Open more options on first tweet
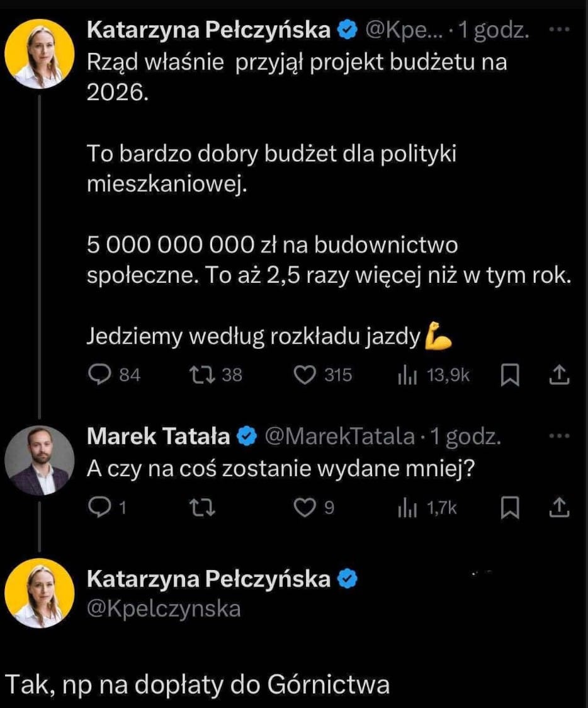588x708 pixels. [559, 30]
